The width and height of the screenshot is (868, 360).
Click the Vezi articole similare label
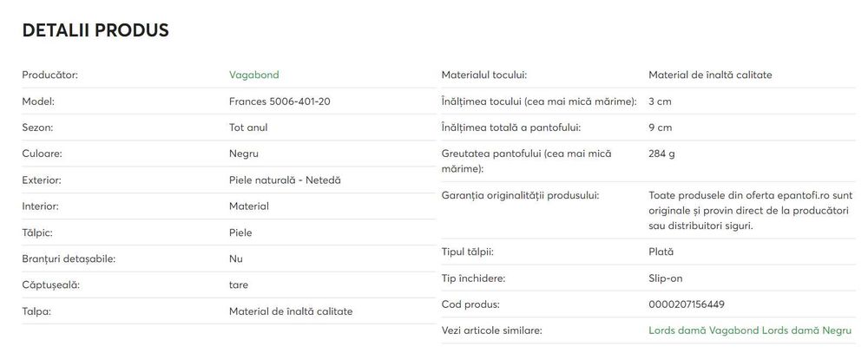[x=491, y=331]
